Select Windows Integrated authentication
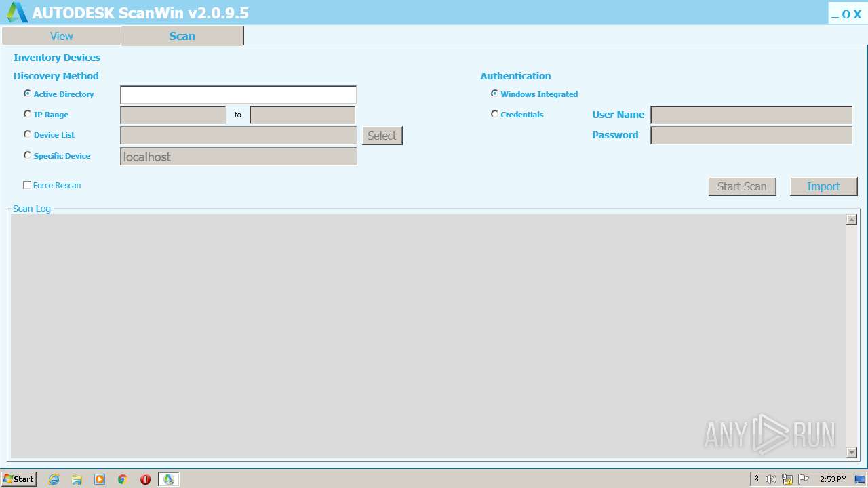Image resolution: width=868 pixels, height=488 pixels. (x=494, y=94)
